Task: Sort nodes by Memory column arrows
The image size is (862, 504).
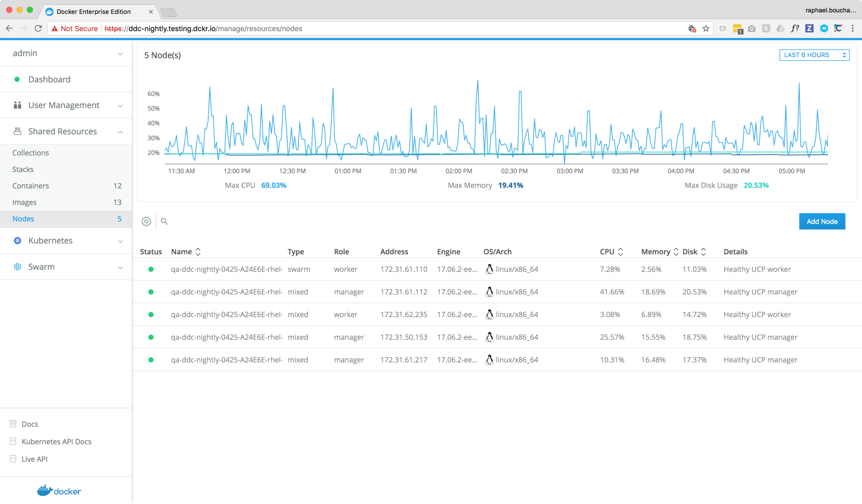Action: click(676, 251)
